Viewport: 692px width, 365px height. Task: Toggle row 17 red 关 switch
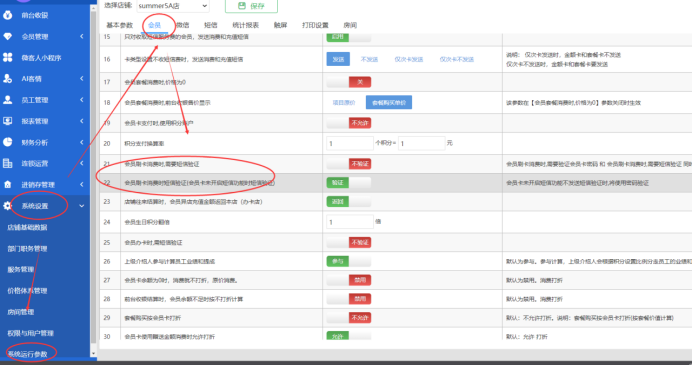coord(349,82)
